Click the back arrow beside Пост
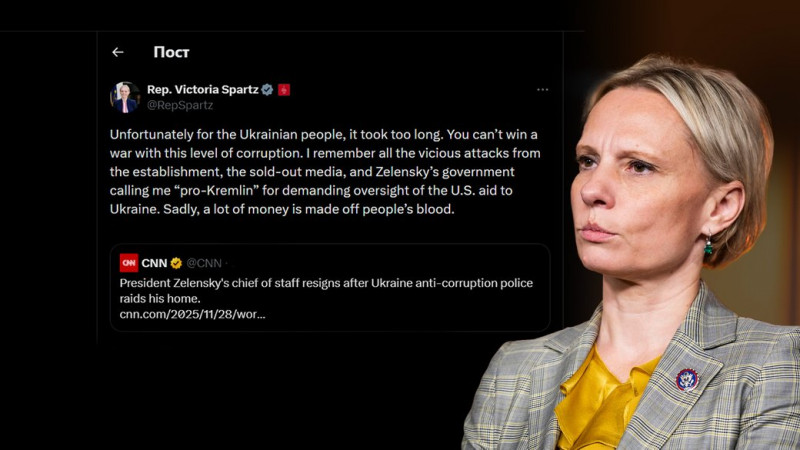The width and height of the screenshot is (800, 450). (118, 52)
